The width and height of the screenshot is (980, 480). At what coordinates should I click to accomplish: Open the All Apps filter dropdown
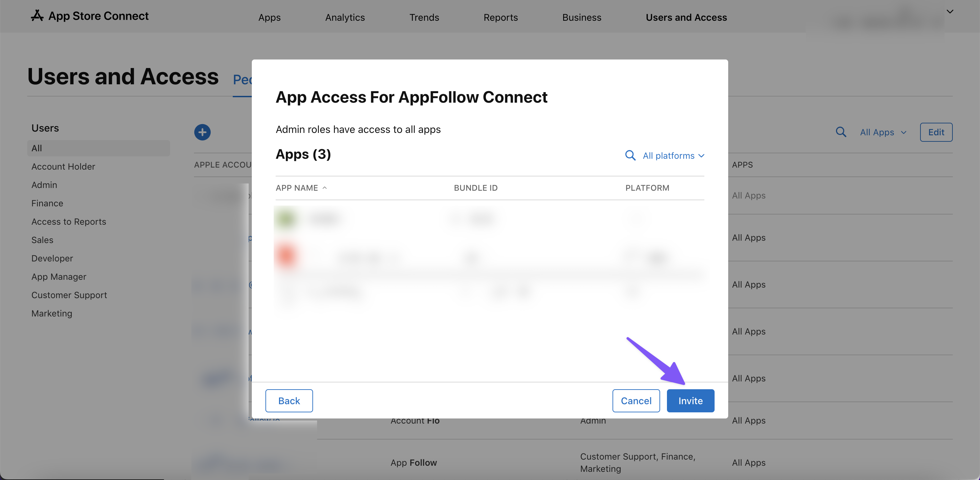883,132
